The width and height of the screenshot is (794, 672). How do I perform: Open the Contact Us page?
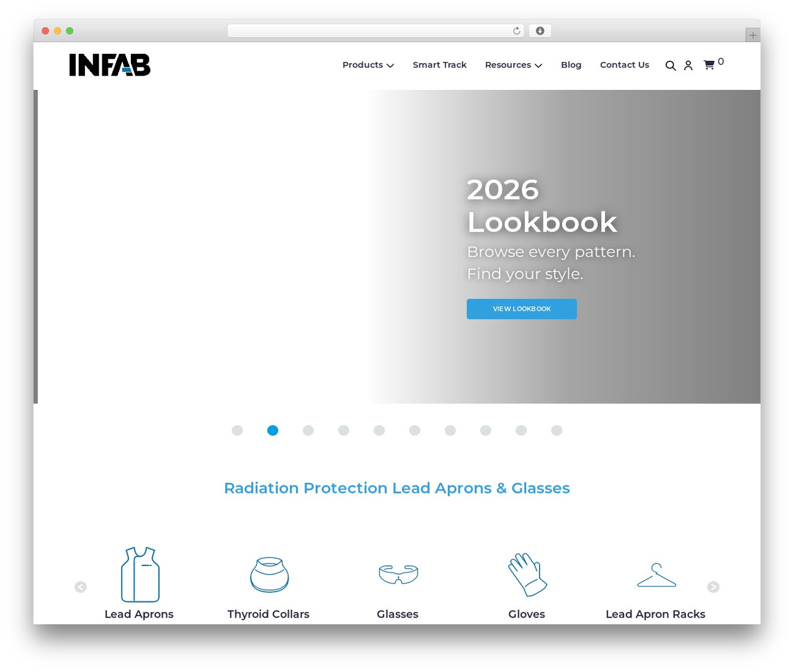point(625,65)
